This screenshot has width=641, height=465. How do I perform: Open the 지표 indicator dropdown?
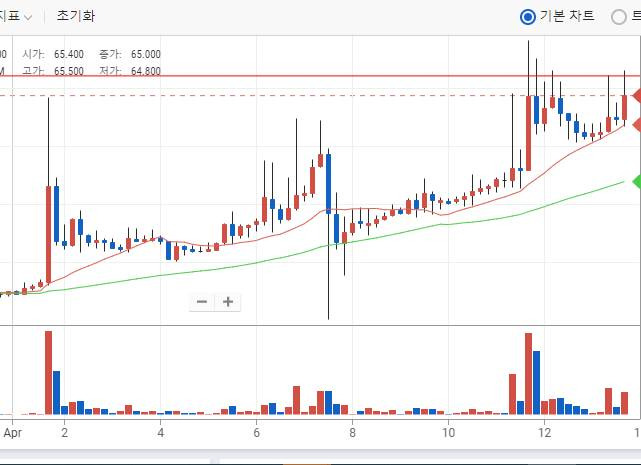(15, 16)
